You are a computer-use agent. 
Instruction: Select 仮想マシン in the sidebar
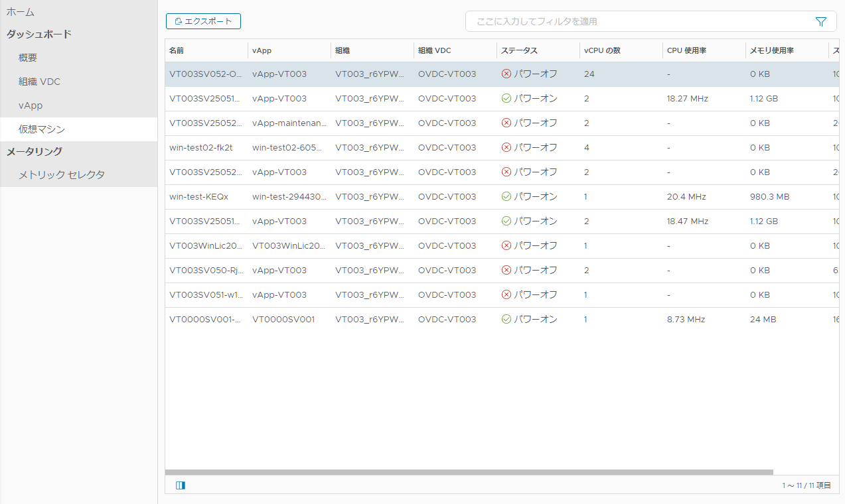pyautogui.click(x=42, y=129)
